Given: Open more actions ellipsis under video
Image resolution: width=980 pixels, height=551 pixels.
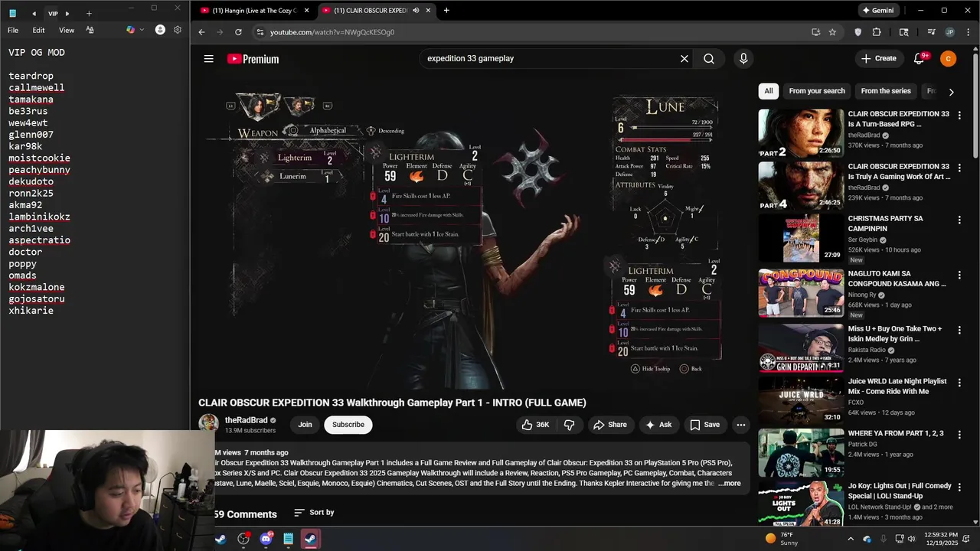Looking at the screenshot, I should coord(740,425).
